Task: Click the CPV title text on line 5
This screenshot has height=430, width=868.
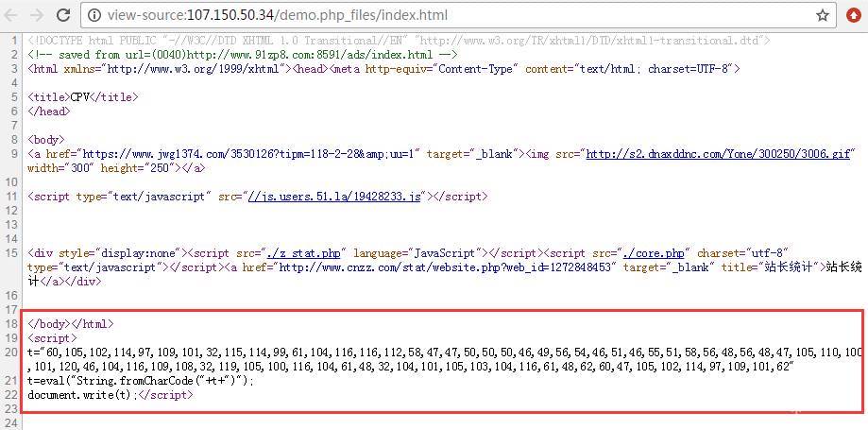Action: tap(79, 97)
